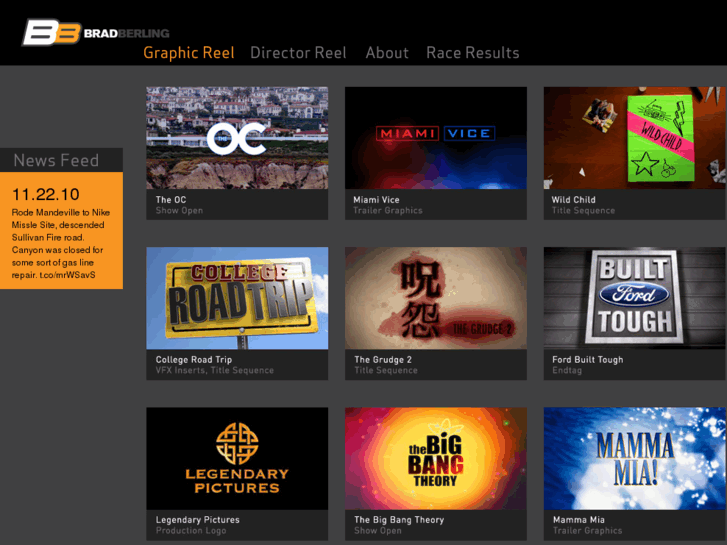Click "Title Sequence" subtitle under Wild Child
This screenshot has width=727, height=545.
pyautogui.click(x=583, y=211)
